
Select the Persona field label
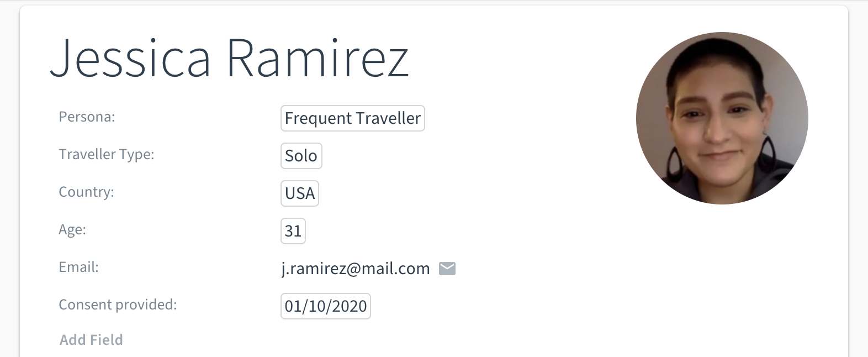click(87, 117)
